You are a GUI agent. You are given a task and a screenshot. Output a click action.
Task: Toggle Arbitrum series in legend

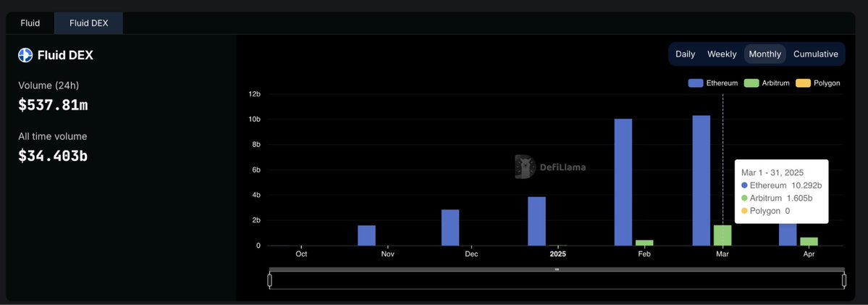(x=767, y=83)
